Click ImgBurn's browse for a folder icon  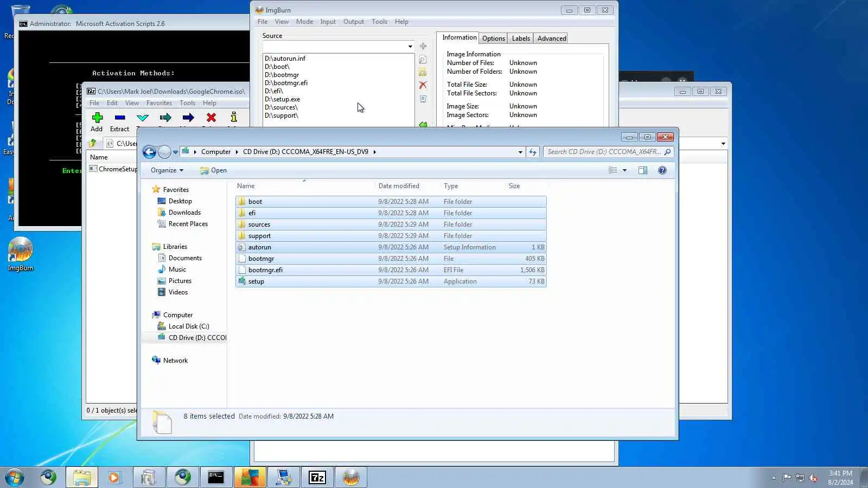pos(423,72)
